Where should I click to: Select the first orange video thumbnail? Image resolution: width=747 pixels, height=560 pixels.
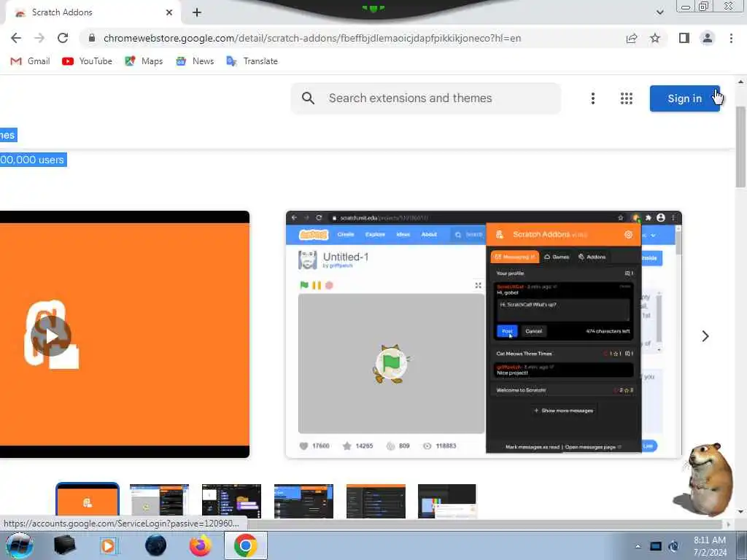88,501
